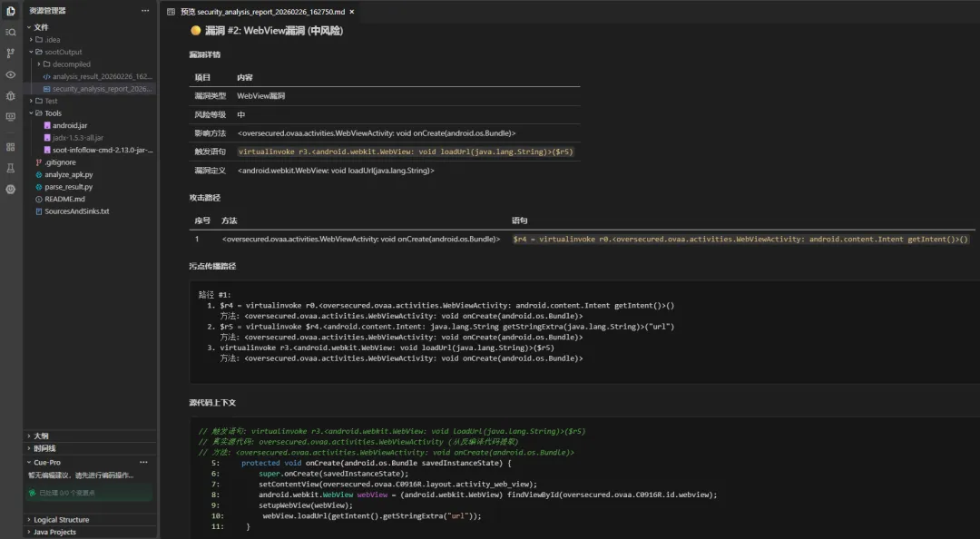Click code line 10 webView.loadUrl statement
This screenshot has width=980, height=539.
[x=372, y=516]
